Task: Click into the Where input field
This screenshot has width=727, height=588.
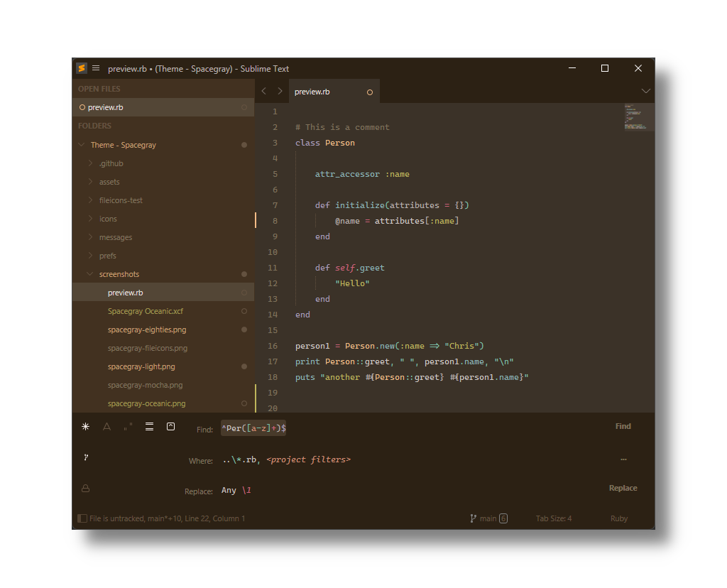Action: tap(412, 459)
